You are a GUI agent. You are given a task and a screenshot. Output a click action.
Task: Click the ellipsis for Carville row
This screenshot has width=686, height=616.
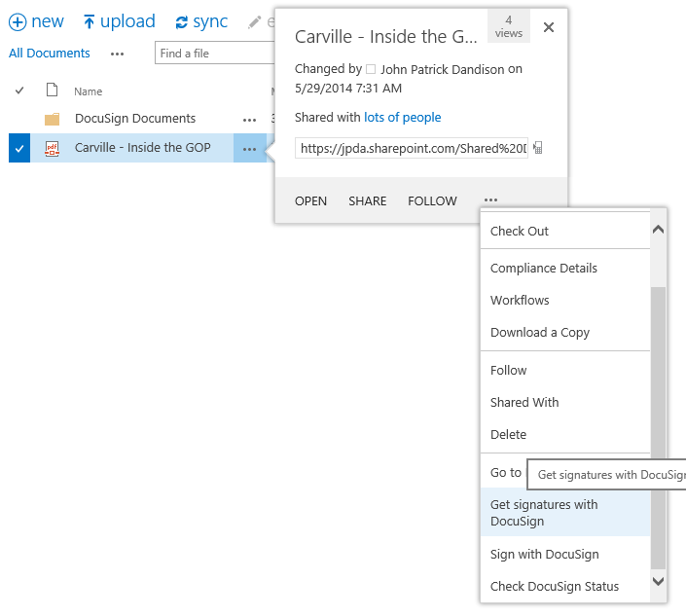(249, 148)
